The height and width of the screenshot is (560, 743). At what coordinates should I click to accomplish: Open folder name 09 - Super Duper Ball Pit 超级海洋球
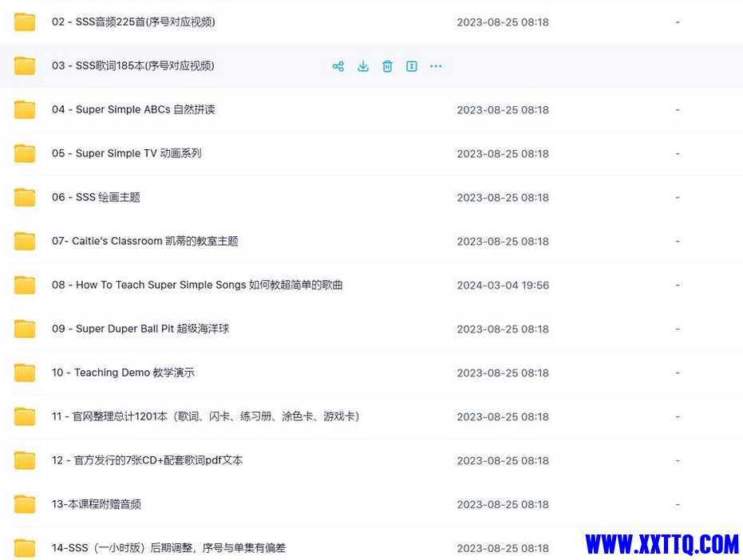point(140,329)
